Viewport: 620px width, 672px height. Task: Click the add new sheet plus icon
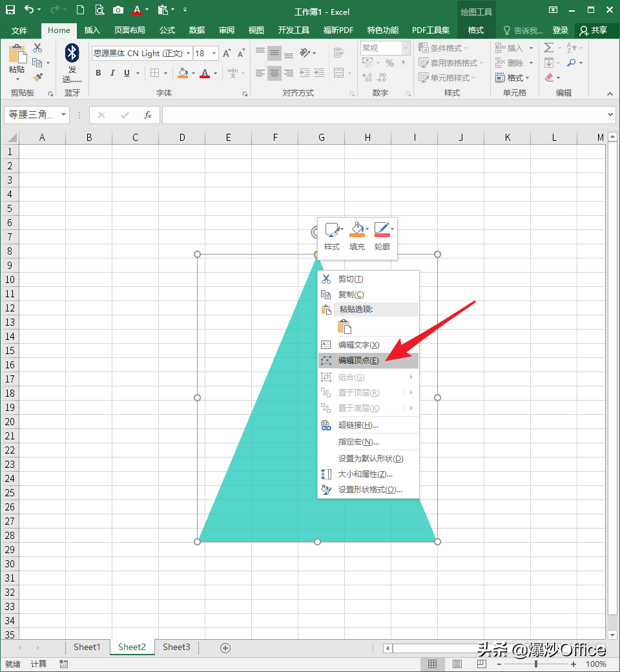[225, 648]
